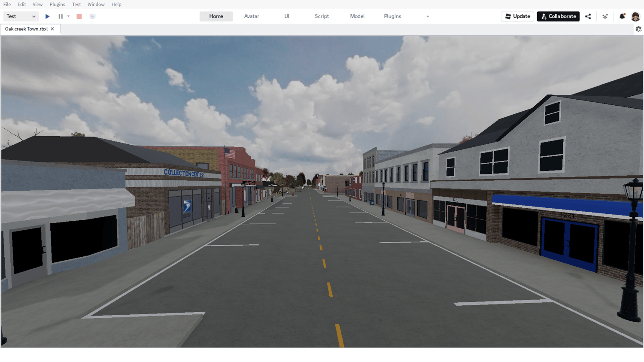
Task: Click the Collaborate button
Action: click(558, 16)
